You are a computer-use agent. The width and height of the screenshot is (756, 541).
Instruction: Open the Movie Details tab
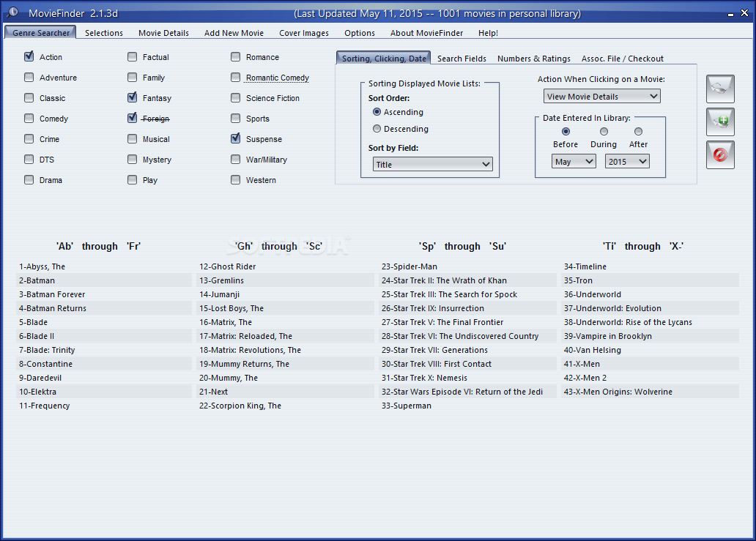(x=163, y=33)
